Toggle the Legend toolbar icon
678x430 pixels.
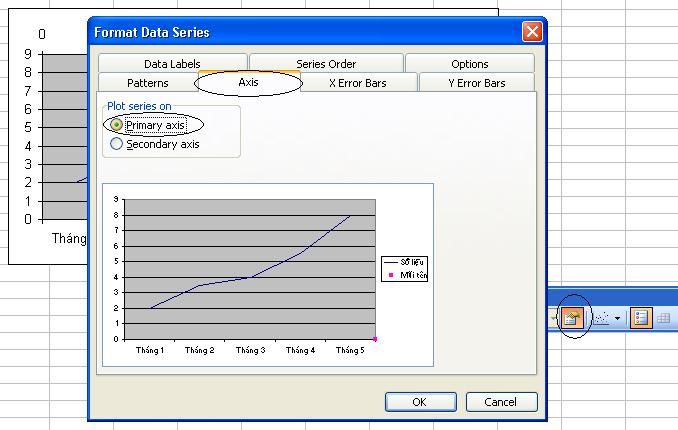[641, 318]
